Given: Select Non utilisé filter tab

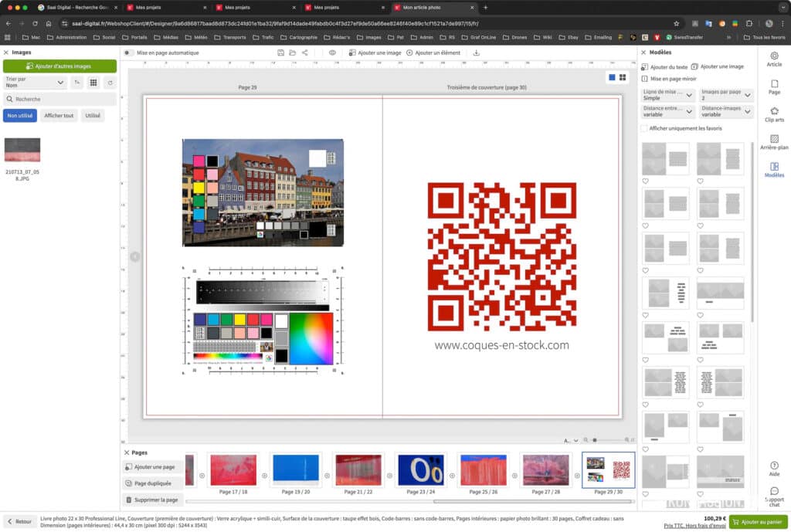Looking at the screenshot, I should [19, 116].
